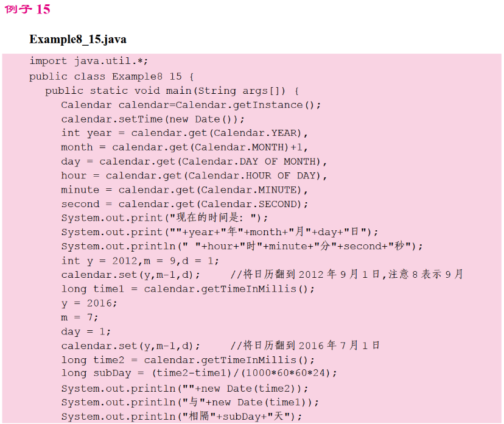Image resolution: width=504 pixels, height=424 pixels.
Task: Click the Calendar.HOUR OF DAY line
Action: click(x=195, y=175)
